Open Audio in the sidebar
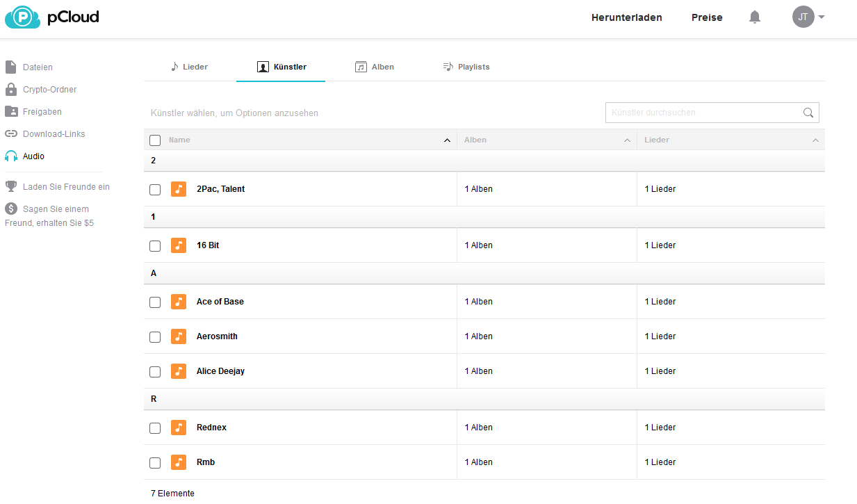The height and width of the screenshot is (504, 857). (33, 156)
